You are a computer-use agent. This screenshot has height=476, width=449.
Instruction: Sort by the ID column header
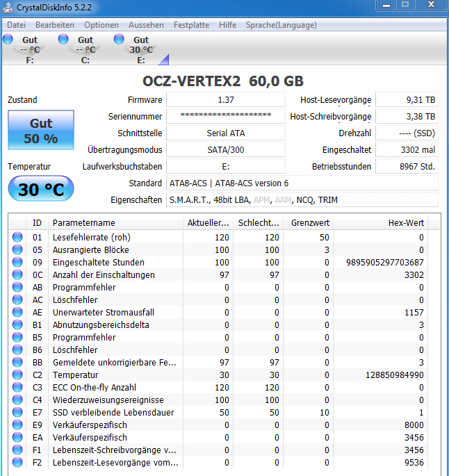37,223
